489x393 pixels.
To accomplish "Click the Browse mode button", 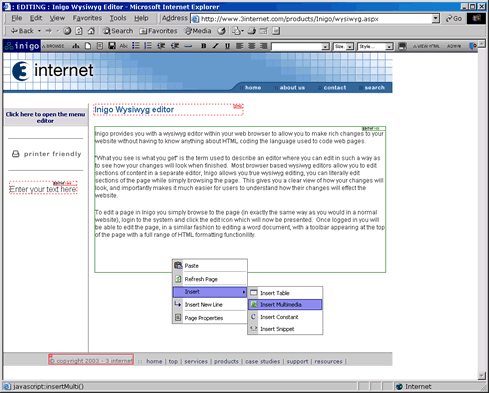I will point(53,46).
